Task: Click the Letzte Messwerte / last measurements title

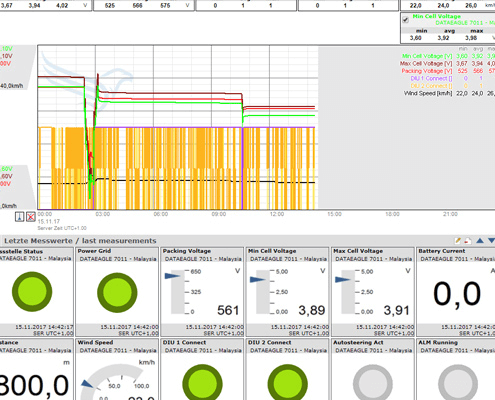Action: tap(80, 241)
